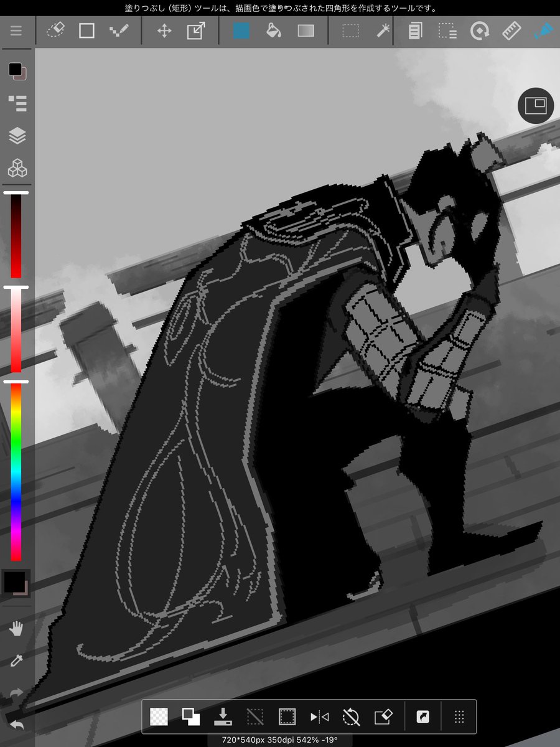
Task: Open the Materials cube panel
Action: [x=17, y=168]
